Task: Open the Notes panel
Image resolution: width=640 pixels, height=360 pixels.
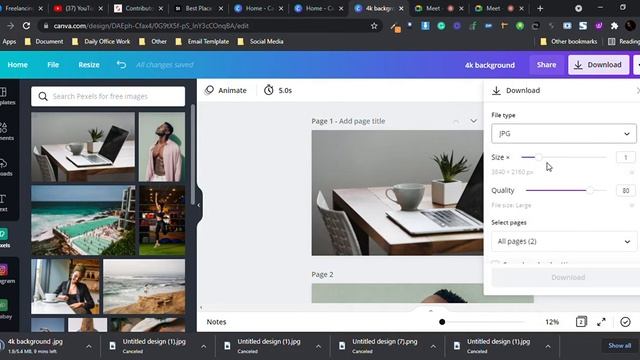Action: coord(216,322)
